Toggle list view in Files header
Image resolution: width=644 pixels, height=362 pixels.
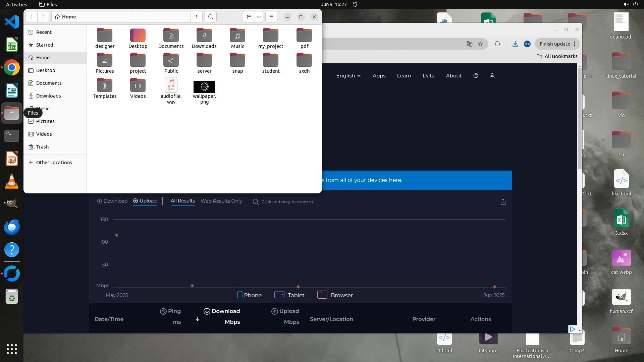(x=249, y=17)
